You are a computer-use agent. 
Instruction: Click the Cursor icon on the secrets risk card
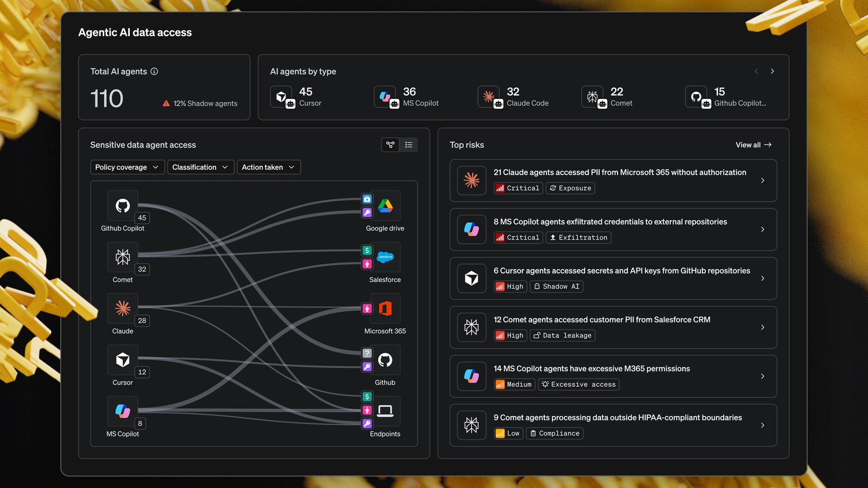pos(472,279)
